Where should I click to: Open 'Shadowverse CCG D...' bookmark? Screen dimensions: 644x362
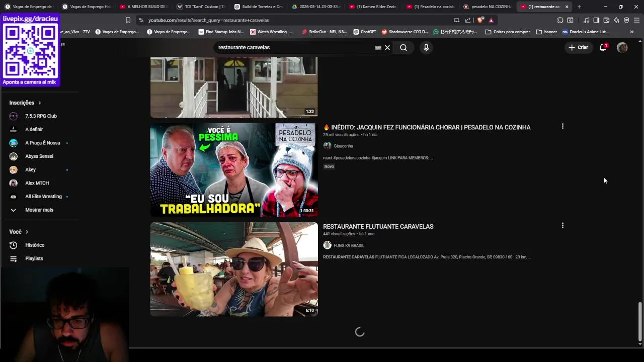pyautogui.click(x=405, y=32)
